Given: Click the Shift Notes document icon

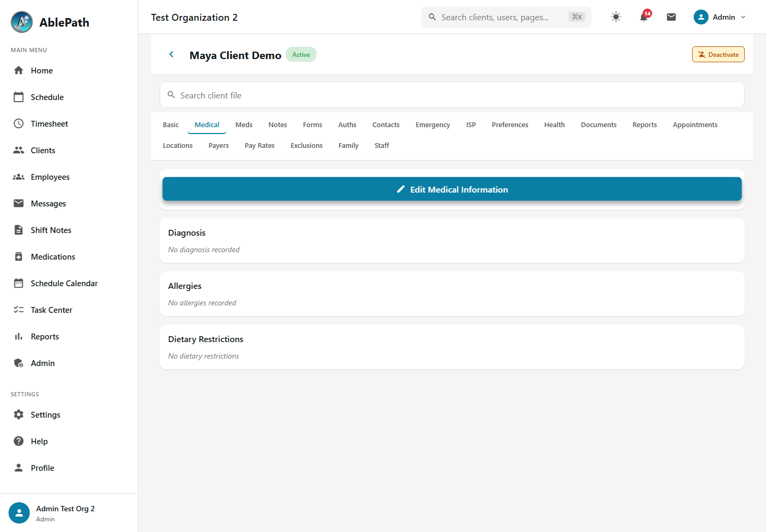Looking at the screenshot, I should click(19, 230).
